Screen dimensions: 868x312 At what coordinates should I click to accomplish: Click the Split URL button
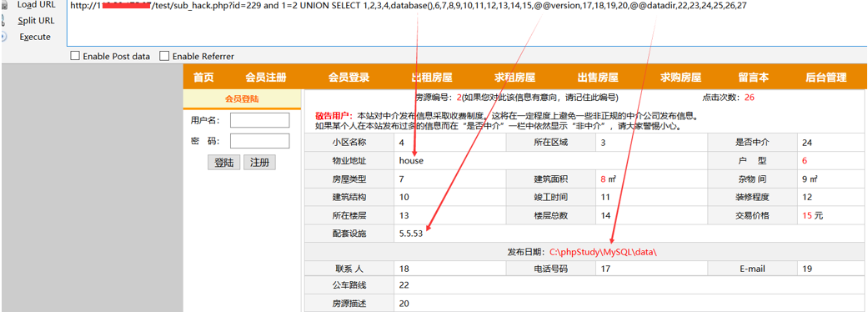coord(36,21)
